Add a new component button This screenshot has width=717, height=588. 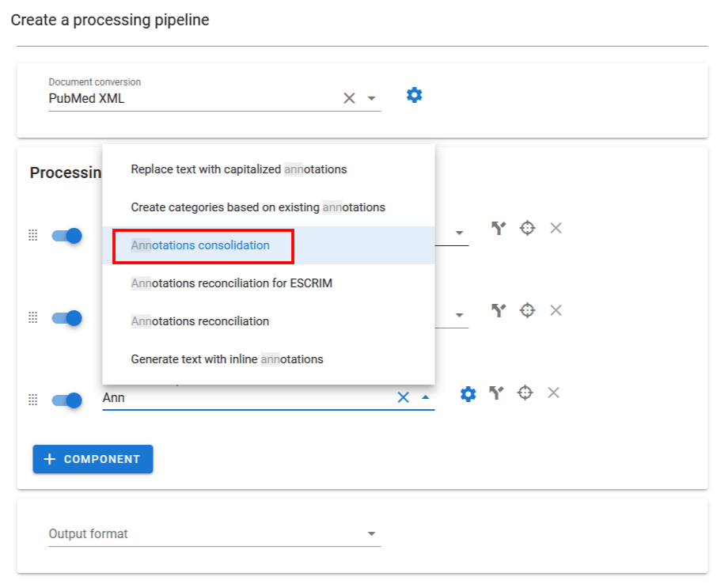pos(93,459)
